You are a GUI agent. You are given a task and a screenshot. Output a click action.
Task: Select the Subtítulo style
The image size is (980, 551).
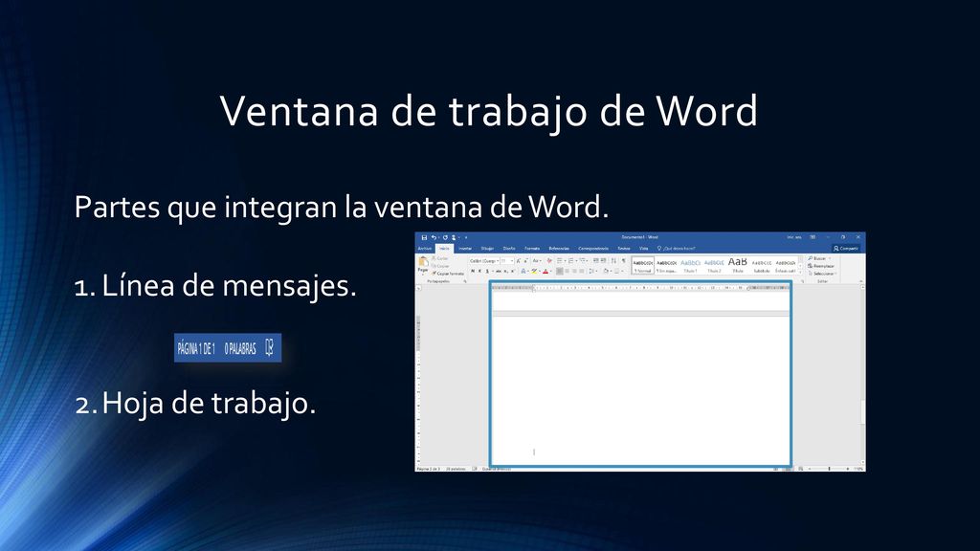pos(762,266)
